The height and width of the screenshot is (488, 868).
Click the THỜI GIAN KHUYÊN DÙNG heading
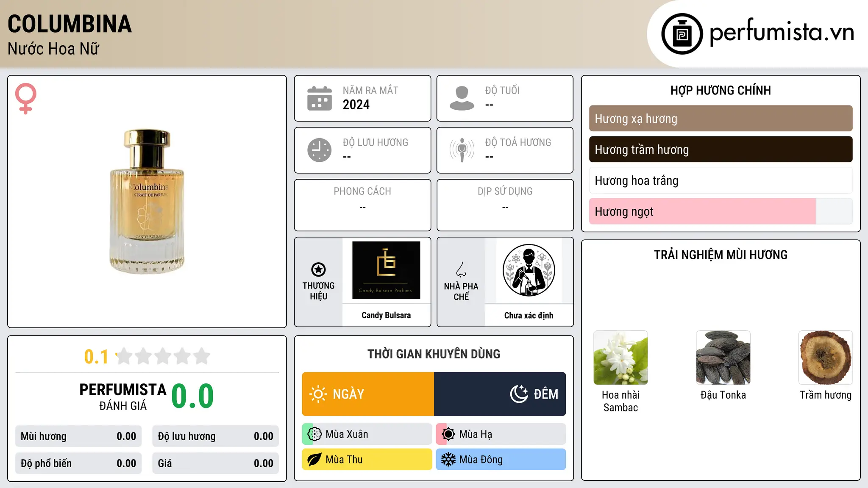434,354
